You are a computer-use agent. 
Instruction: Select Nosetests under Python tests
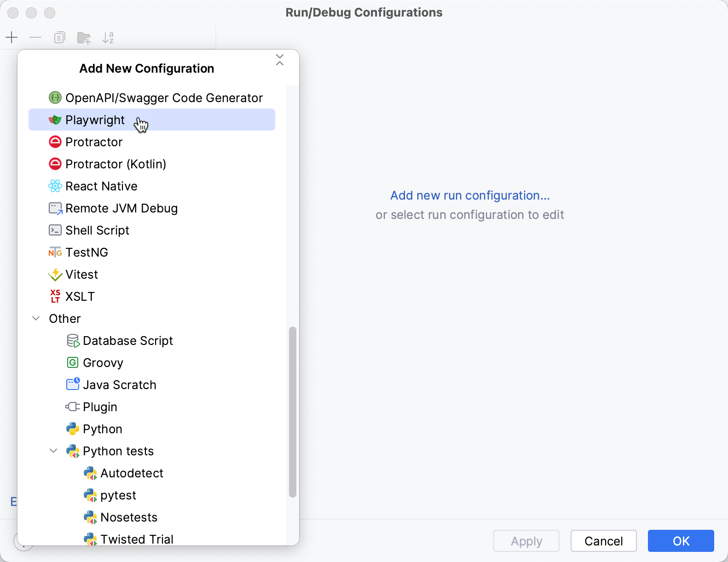point(152,517)
